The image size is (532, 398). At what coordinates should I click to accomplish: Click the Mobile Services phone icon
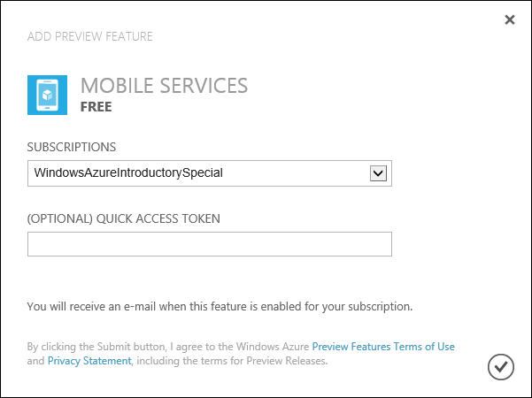[x=48, y=96]
